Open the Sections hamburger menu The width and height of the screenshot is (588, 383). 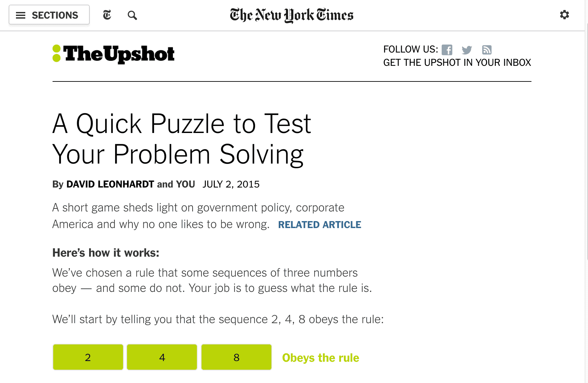tap(49, 15)
